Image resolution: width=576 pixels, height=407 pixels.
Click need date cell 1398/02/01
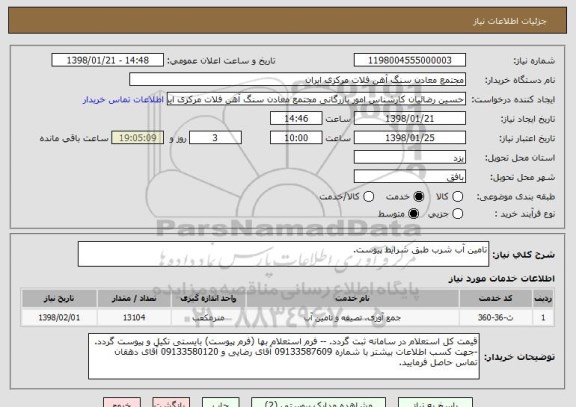[59, 317]
